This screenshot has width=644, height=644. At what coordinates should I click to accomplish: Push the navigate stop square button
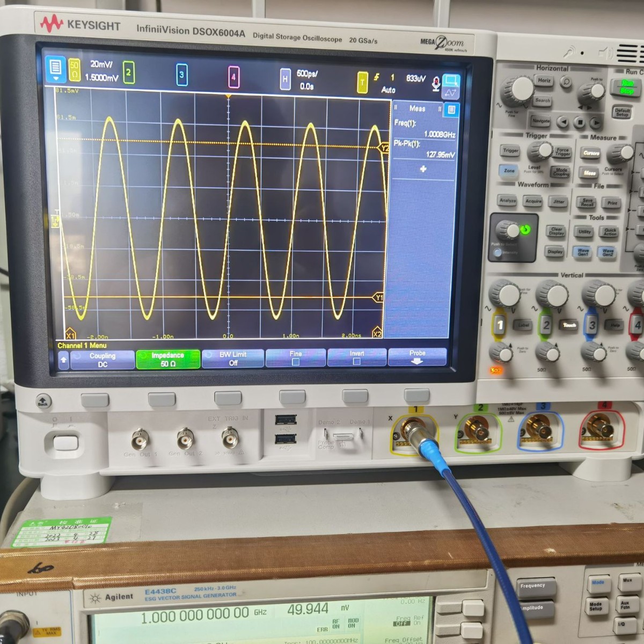point(579,122)
